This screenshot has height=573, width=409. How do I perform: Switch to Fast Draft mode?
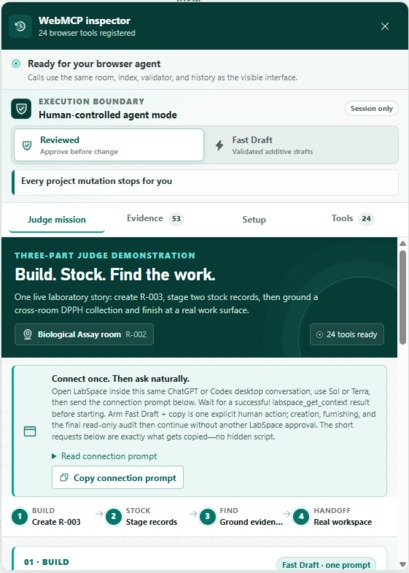(302, 145)
